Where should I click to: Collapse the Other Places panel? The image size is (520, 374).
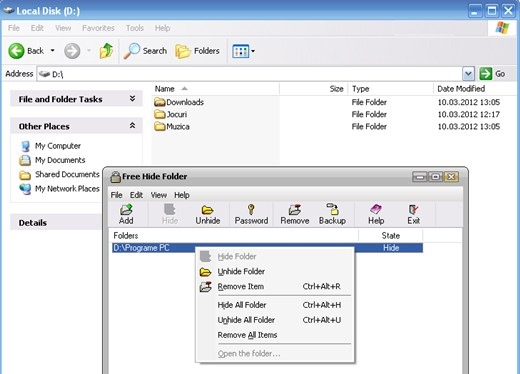[x=132, y=126]
